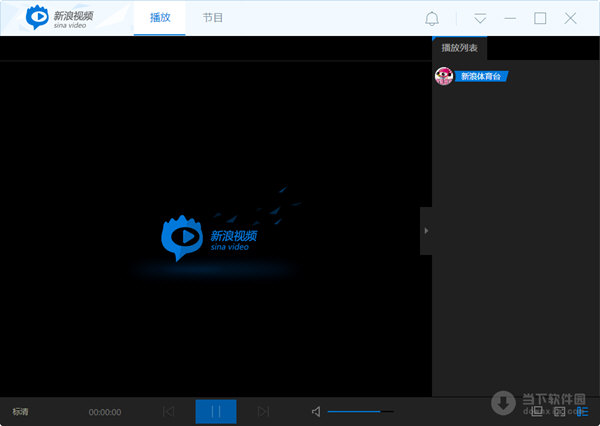Minimize the Sina Video window
This screenshot has height=426, width=600.
510,18
